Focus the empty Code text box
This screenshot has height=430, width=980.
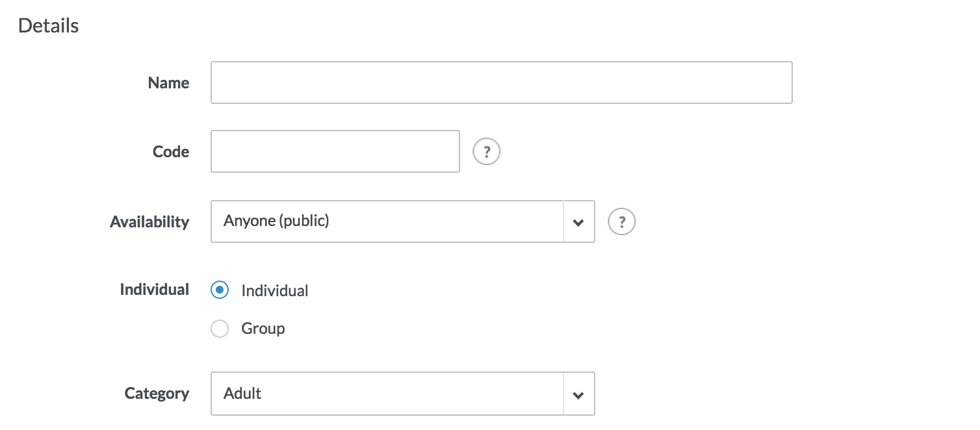pos(335,151)
